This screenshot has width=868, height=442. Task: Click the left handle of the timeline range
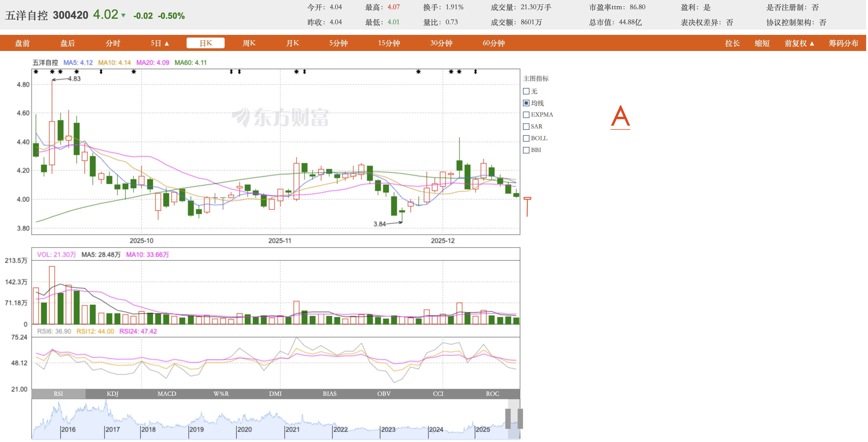508,418
